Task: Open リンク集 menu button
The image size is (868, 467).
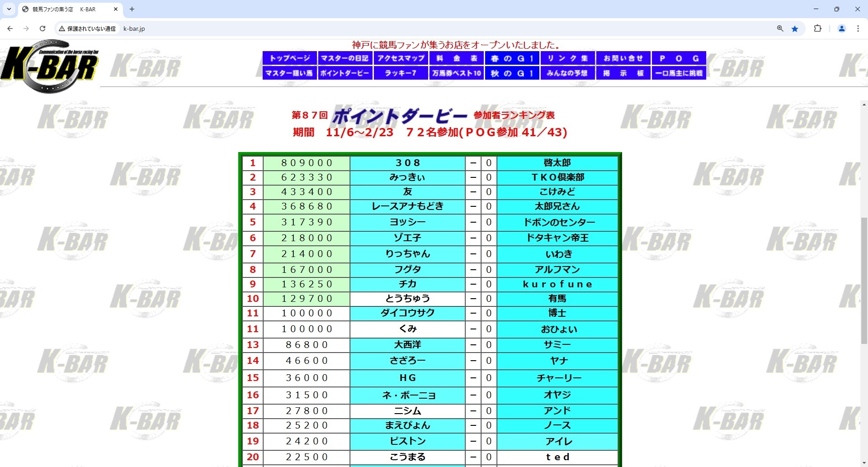Action: pos(567,58)
